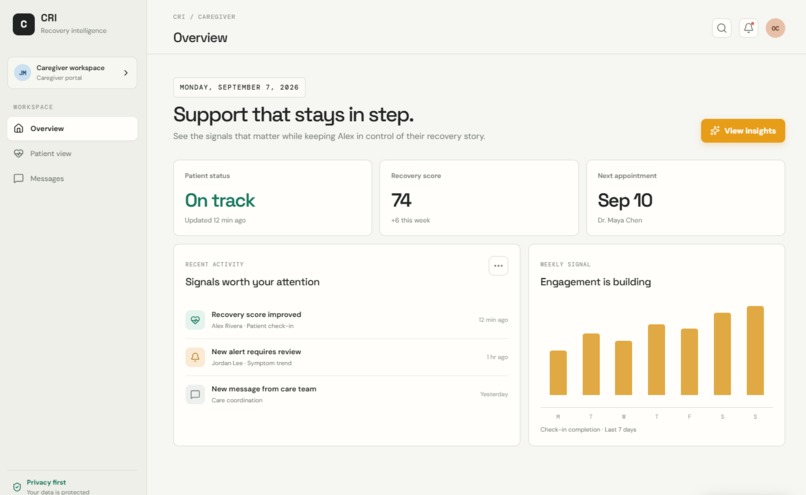Click the chat icon beside Messages

19,178
